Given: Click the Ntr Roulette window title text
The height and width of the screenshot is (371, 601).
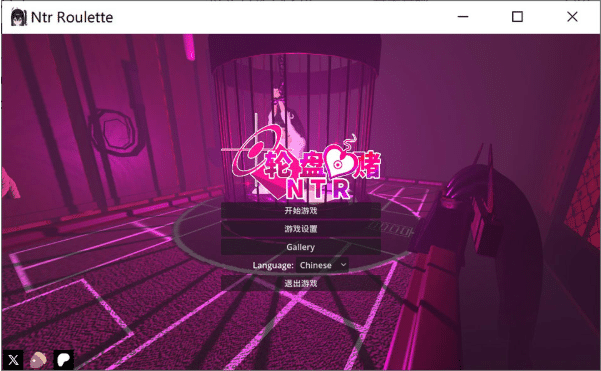Looking at the screenshot, I should pyautogui.click(x=72, y=17).
